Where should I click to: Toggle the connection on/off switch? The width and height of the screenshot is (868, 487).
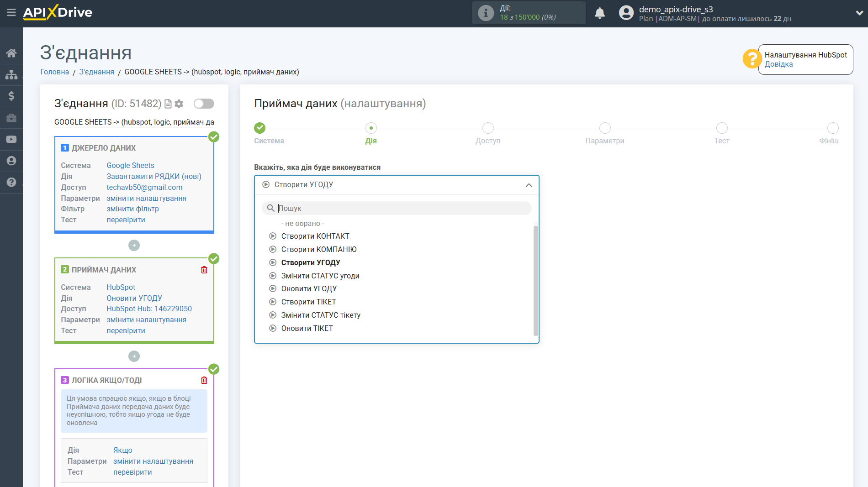click(x=204, y=104)
